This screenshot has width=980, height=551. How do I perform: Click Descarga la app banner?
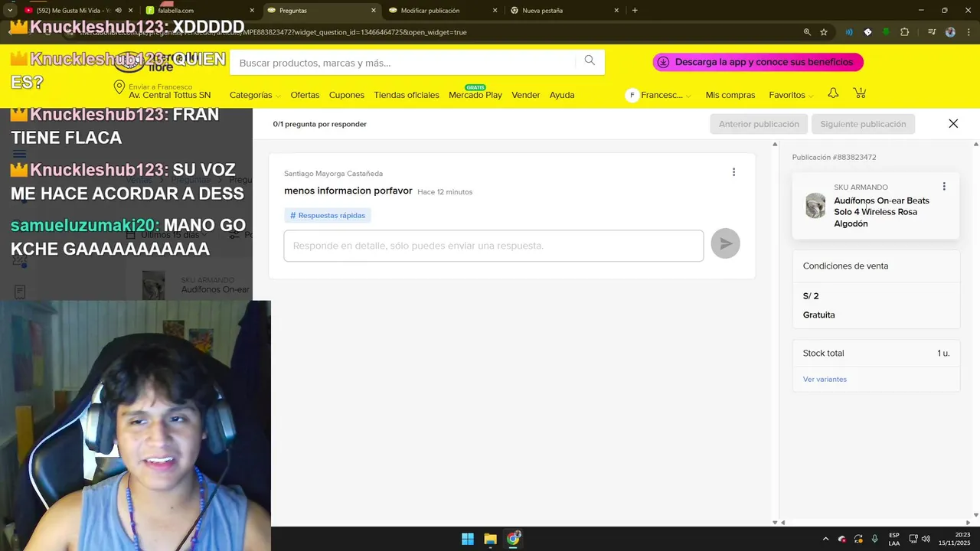coord(758,62)
